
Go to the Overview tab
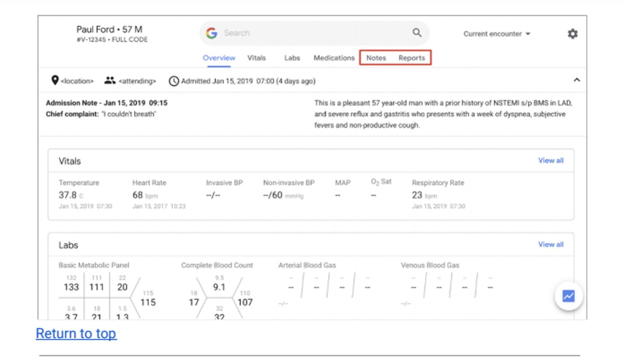tap(219, 58)
